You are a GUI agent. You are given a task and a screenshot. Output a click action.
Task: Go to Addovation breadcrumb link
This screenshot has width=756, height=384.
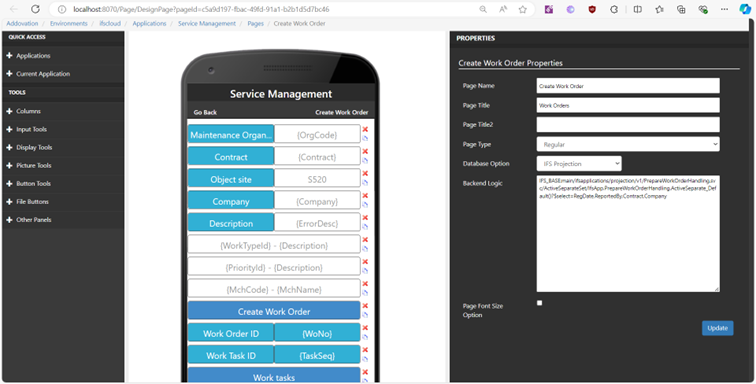pos(22,23)
